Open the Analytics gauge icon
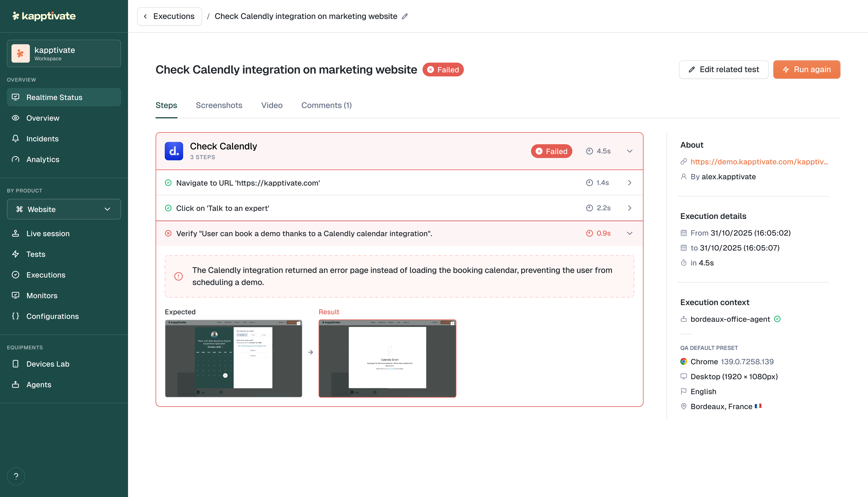Screen dimensions: 868x497 pyautogui.click(x=16, y=159)
